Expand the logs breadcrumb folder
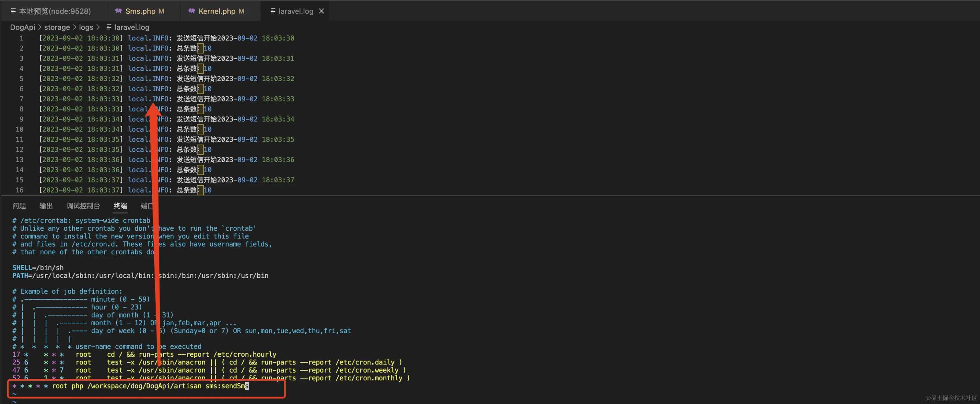The image size is (980, 404). pyautogui.click(x=86, y=27)
